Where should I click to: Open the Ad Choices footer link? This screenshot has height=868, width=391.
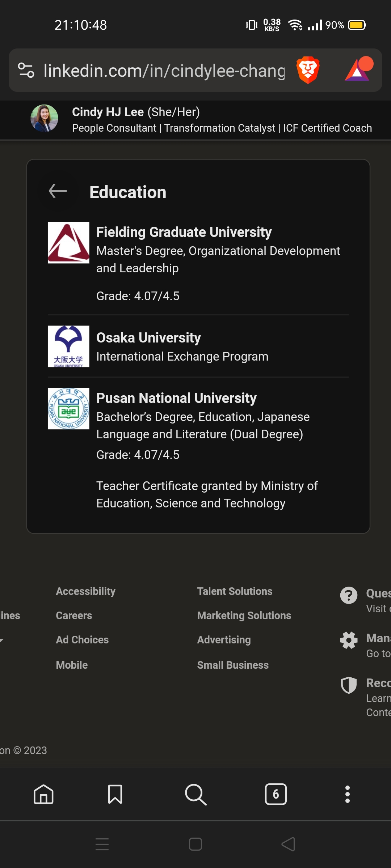coord(82,640)
